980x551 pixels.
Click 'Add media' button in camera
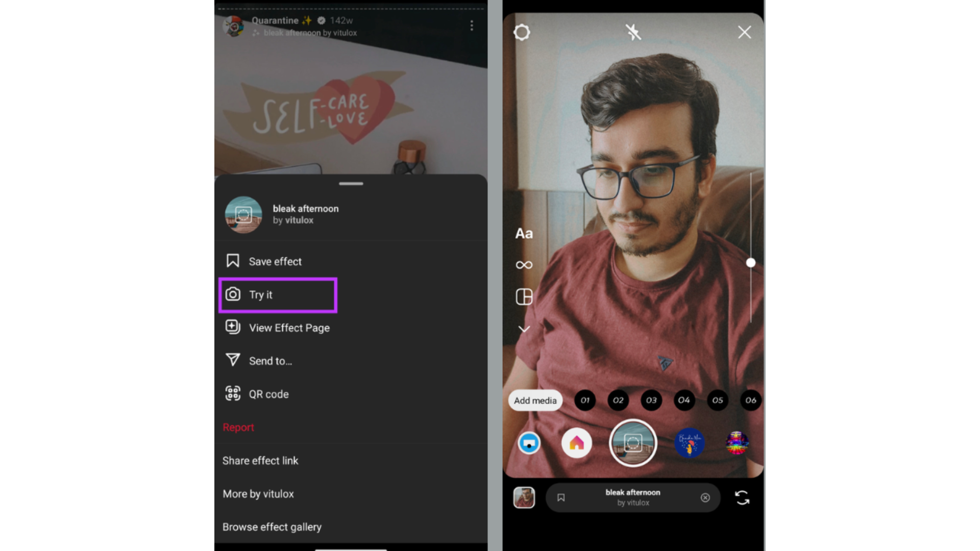[x=536, y=399]
